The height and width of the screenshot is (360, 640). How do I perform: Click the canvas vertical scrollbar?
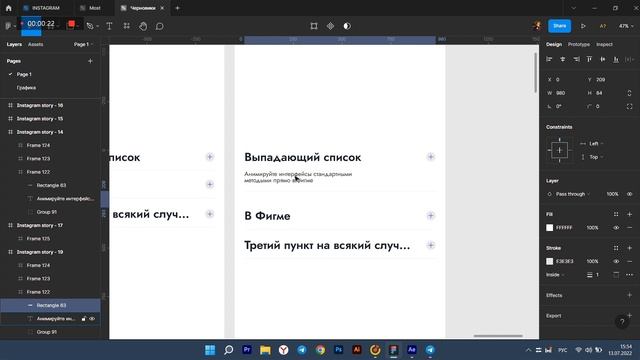click(x=535, y=73)
